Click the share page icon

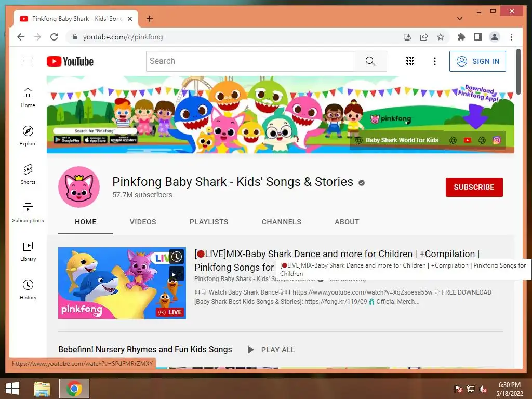pyautogui.click(x=424, y=37)
